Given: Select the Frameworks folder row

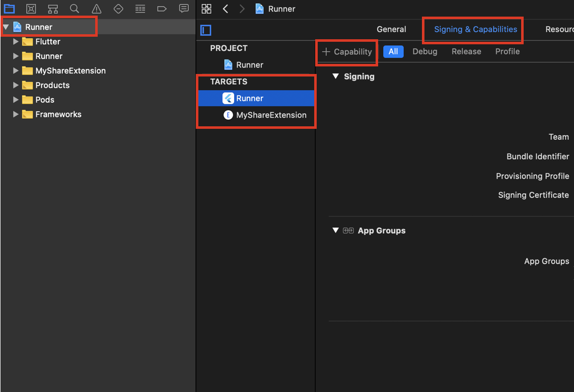Looking at the screenshot, I should click(98, 114).
